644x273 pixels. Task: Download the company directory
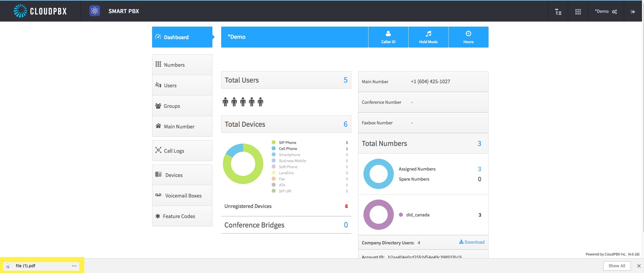472,242
